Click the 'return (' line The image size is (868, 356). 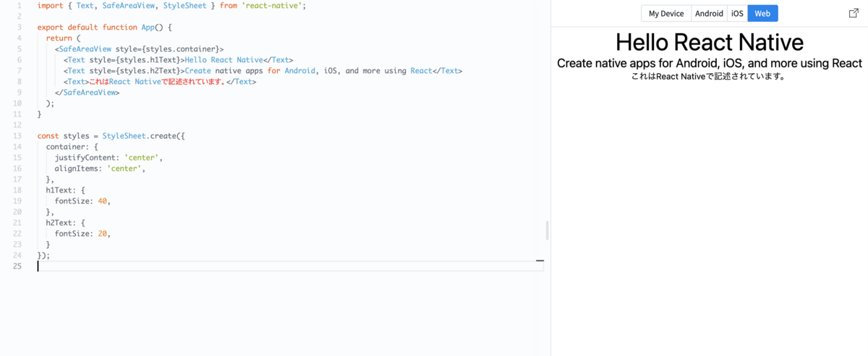pyautogui.click(x=64, y=38)
